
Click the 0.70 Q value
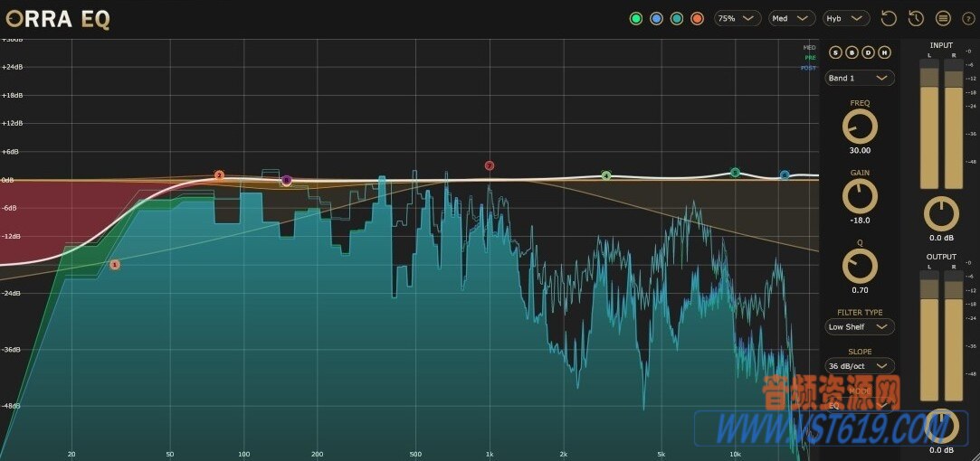[x=860, y=290]
